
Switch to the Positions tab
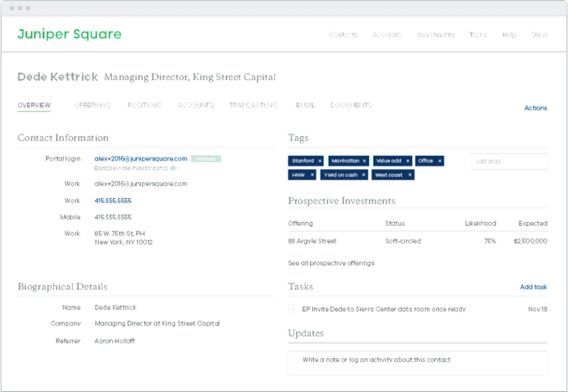pos(145,105)
